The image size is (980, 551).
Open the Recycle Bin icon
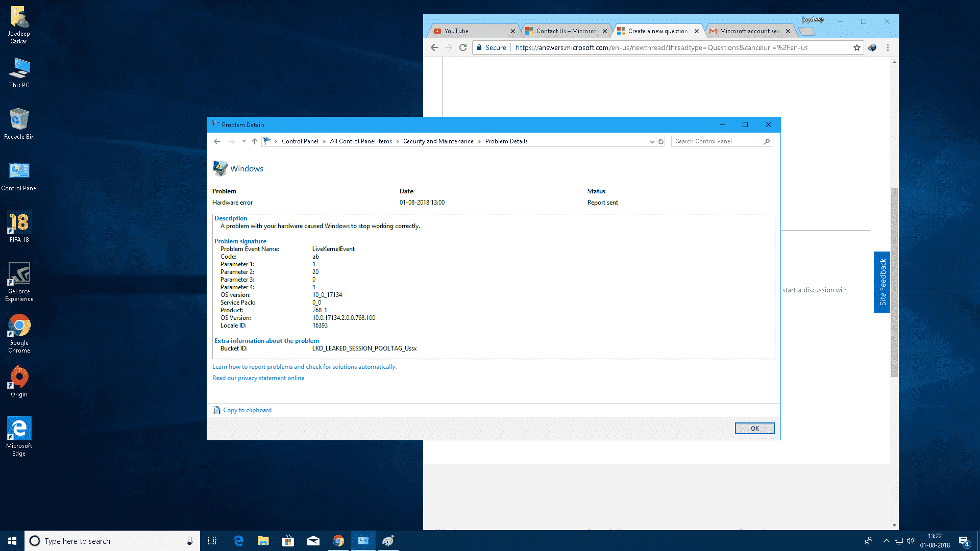[x=19, y=123]
